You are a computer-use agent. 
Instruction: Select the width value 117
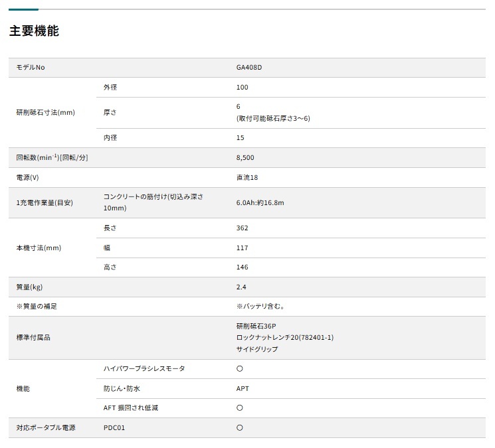click(x=242, y=248)
